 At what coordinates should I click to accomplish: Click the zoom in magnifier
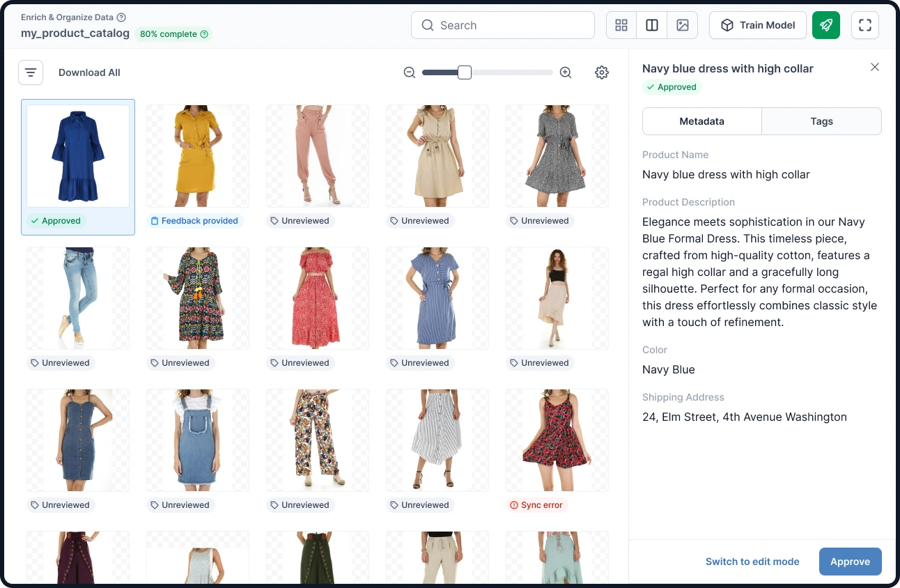click(x=566, y=72)
